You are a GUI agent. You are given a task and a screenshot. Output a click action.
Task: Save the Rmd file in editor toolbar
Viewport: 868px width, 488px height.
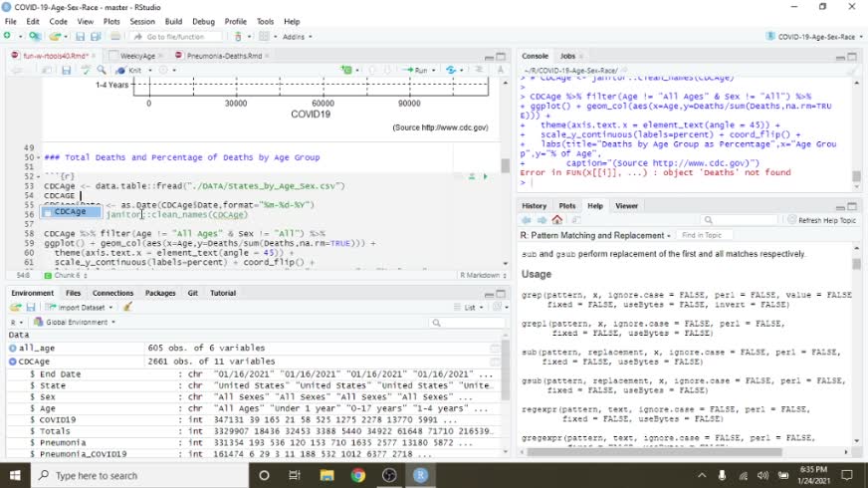pos(67,71)
